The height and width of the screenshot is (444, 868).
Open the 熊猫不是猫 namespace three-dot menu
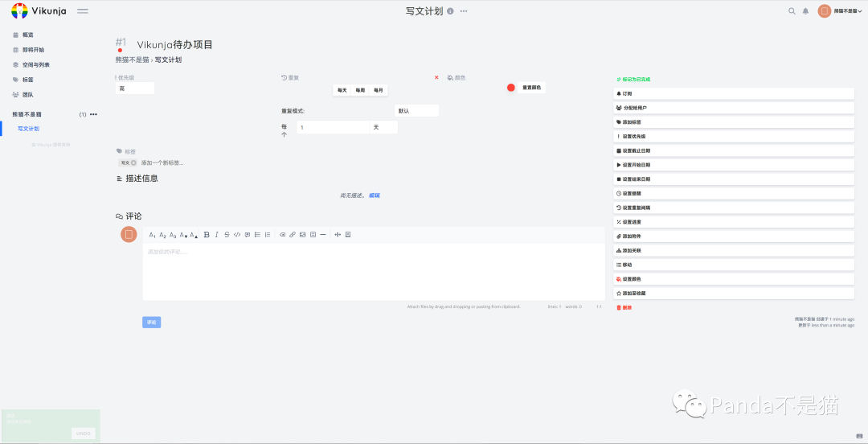coord(93,114)
